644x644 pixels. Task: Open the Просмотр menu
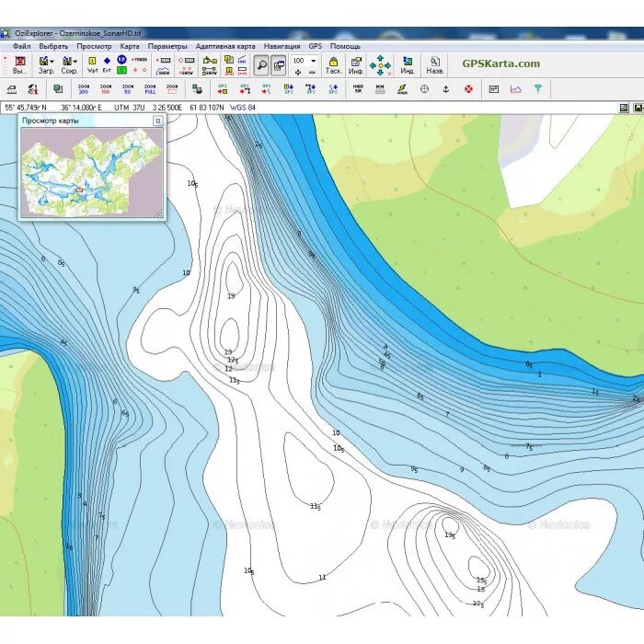coord(94,46)
